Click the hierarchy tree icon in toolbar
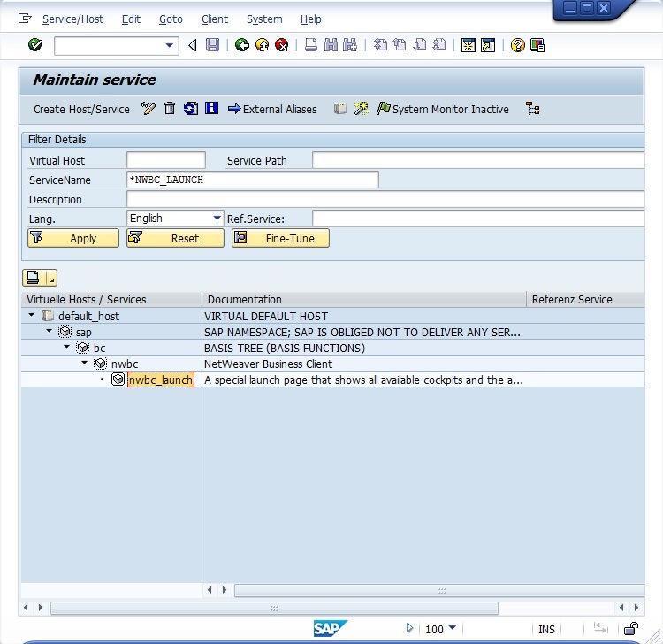The width and height of the screenshot is (663, 644). [x=532, y=109]
